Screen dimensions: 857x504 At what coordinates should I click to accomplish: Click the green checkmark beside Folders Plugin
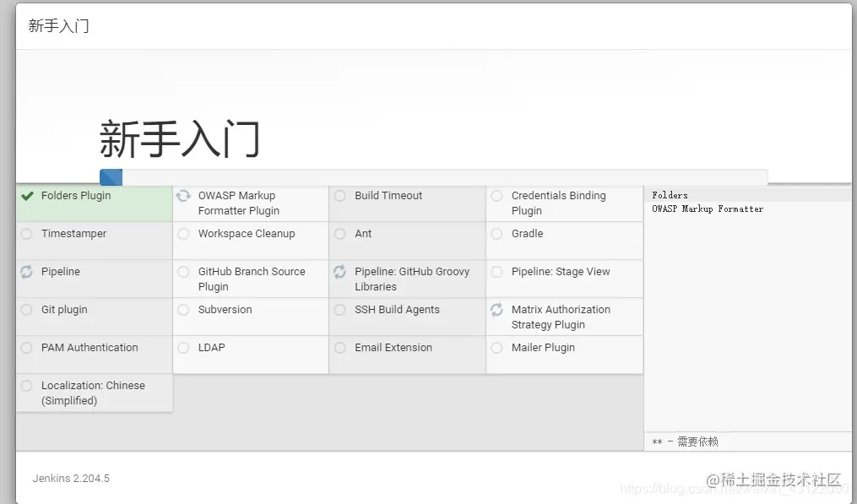[27, 196]
